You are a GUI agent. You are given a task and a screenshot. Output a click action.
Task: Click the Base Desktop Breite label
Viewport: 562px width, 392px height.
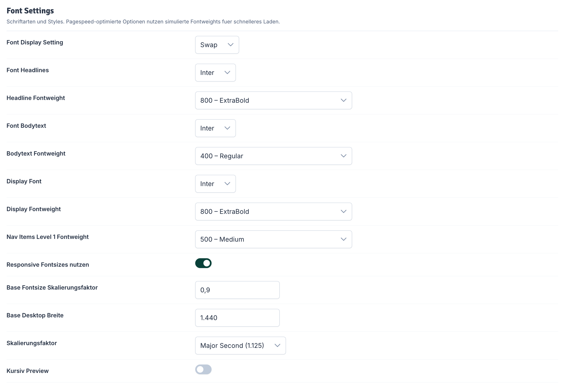click(35, 315)
